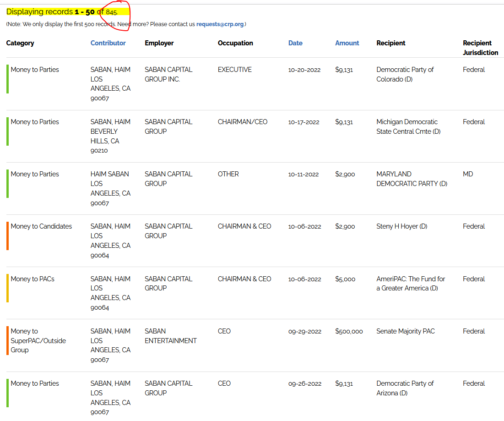504x421 pixels.
Task: Click the 09-26-2022 date cell
Action: click(305, 384)
